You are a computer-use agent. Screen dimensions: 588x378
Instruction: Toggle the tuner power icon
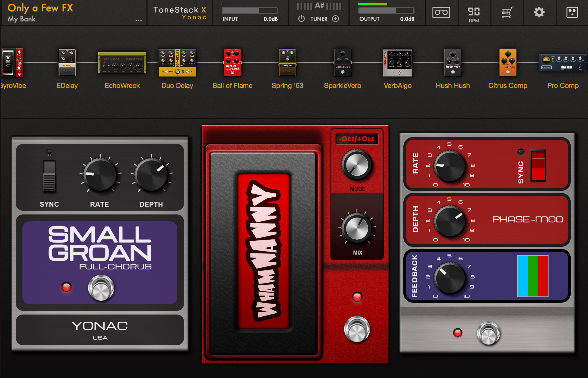pyautogui.click(x=301, y=19)
